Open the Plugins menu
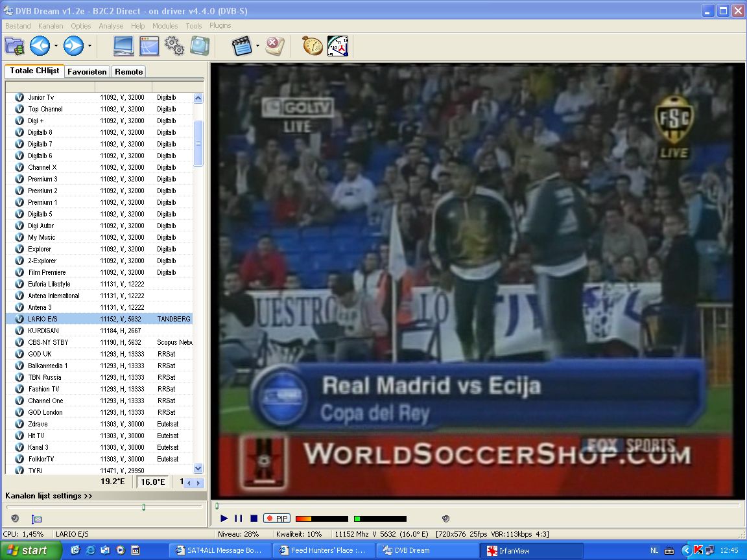Screen dimensions: 747x560 tap(220, 26)
